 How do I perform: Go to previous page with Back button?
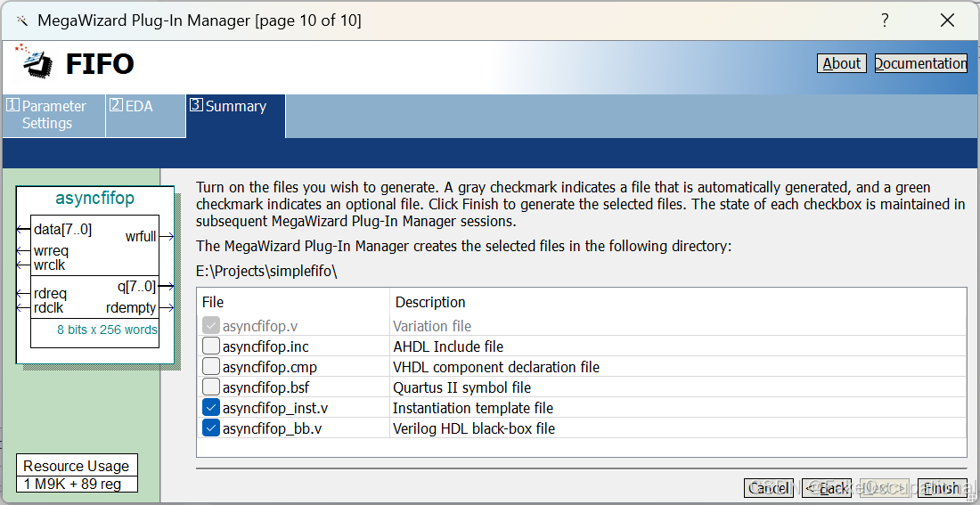click(x=827, y=488)
